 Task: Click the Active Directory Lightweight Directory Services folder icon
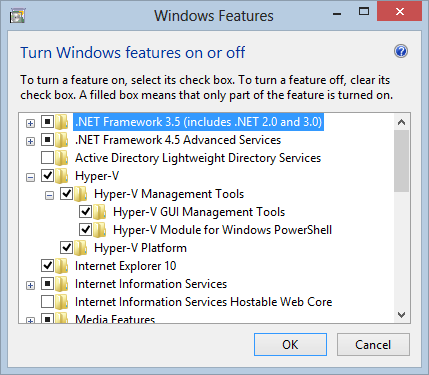(62, 158)
